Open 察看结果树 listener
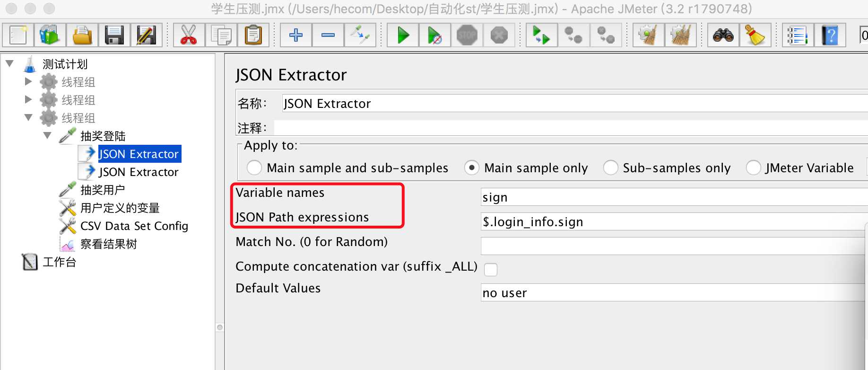 [x=109, y=244]
